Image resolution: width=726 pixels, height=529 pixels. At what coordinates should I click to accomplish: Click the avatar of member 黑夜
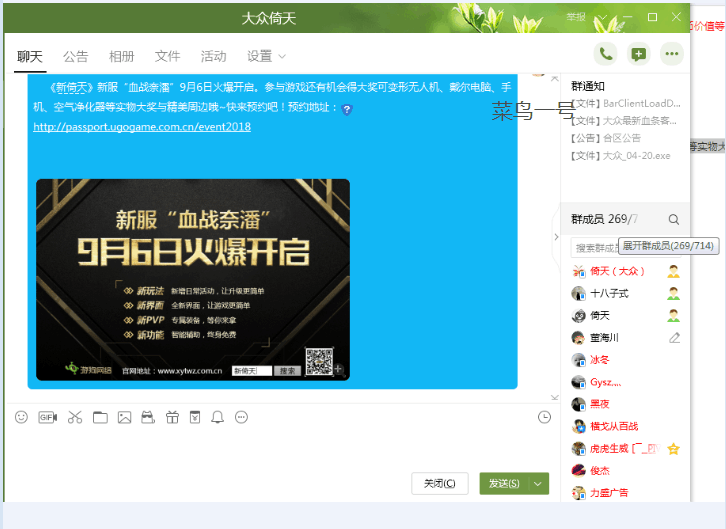tap(578, 404)
